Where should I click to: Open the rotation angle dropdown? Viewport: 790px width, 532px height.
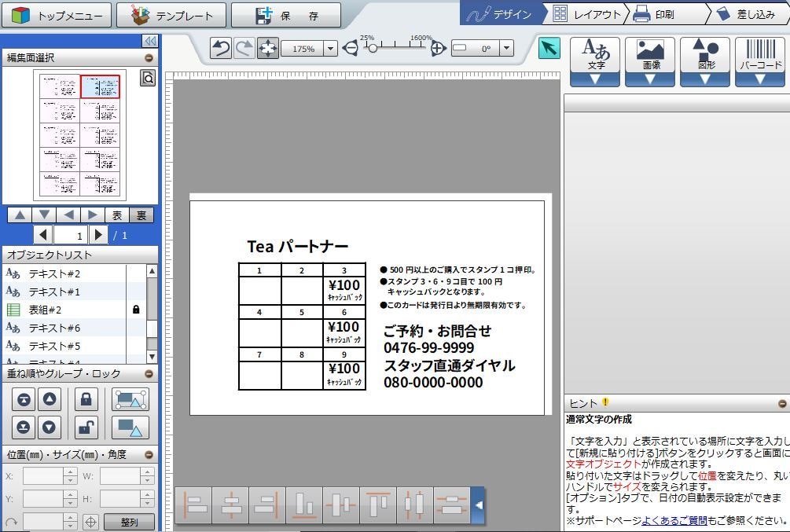click(506, 49)
